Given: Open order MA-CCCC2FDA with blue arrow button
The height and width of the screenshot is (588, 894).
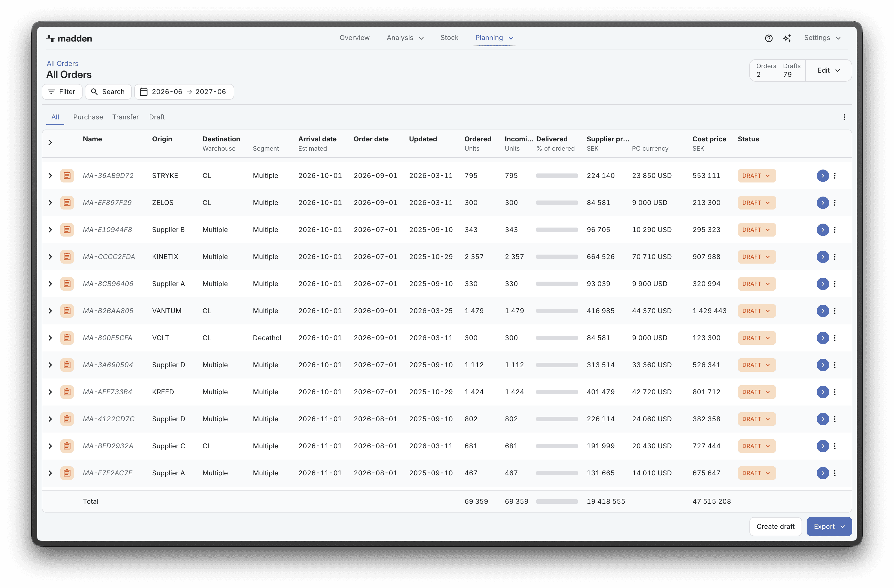Looking at the screenshot, I should pos(823,257).
